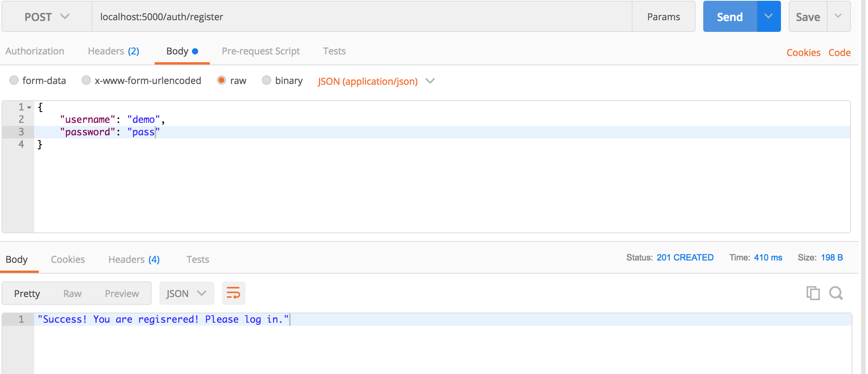868x374 pixels.
Task: Open the Save options dropdown arrow
Action: click(838, 16)
